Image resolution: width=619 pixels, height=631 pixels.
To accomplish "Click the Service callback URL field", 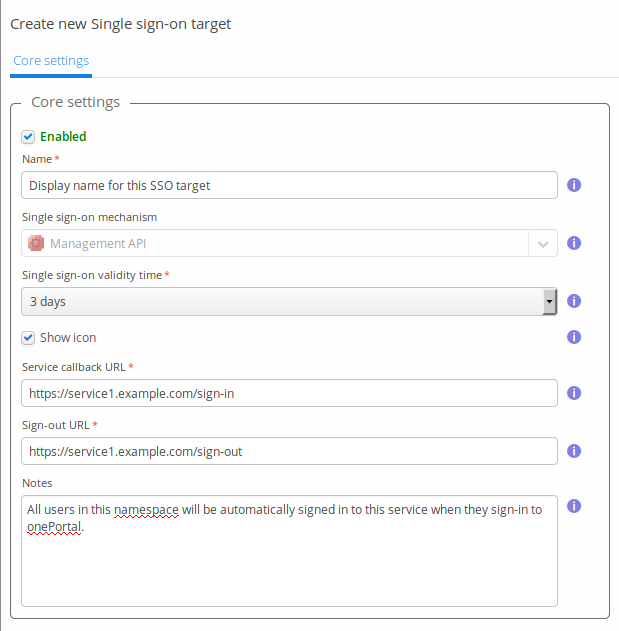I will coord(289,393).
